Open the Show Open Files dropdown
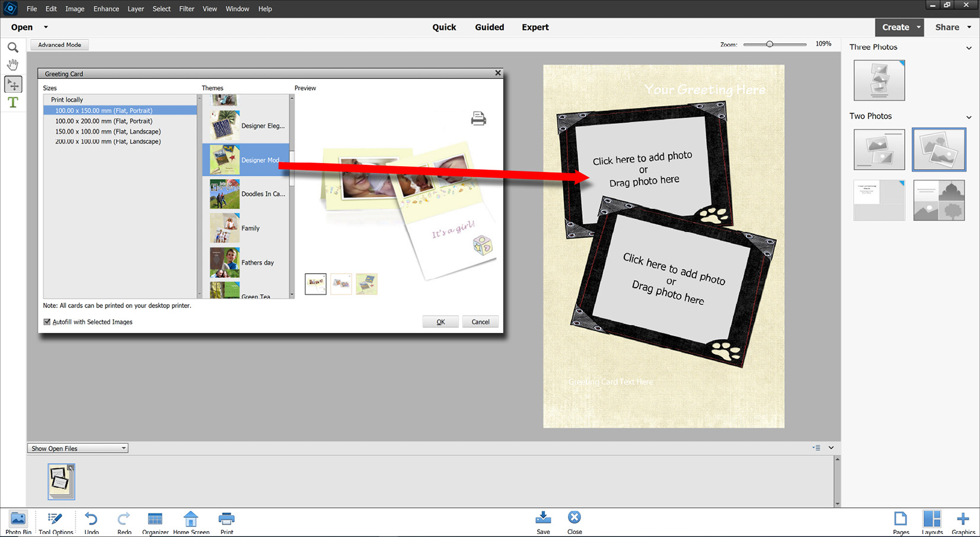Screen dimensions: 980x537 (x=78, y=449)
